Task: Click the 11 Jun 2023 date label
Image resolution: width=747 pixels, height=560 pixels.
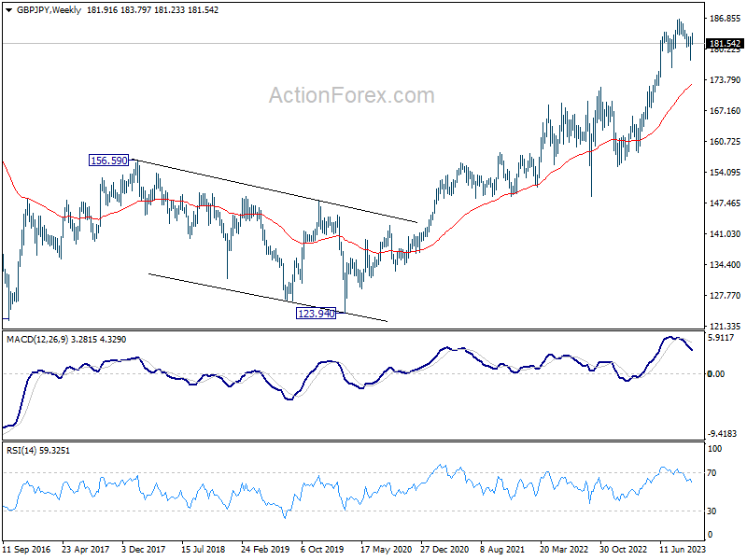Action: [x=683, y=550]
